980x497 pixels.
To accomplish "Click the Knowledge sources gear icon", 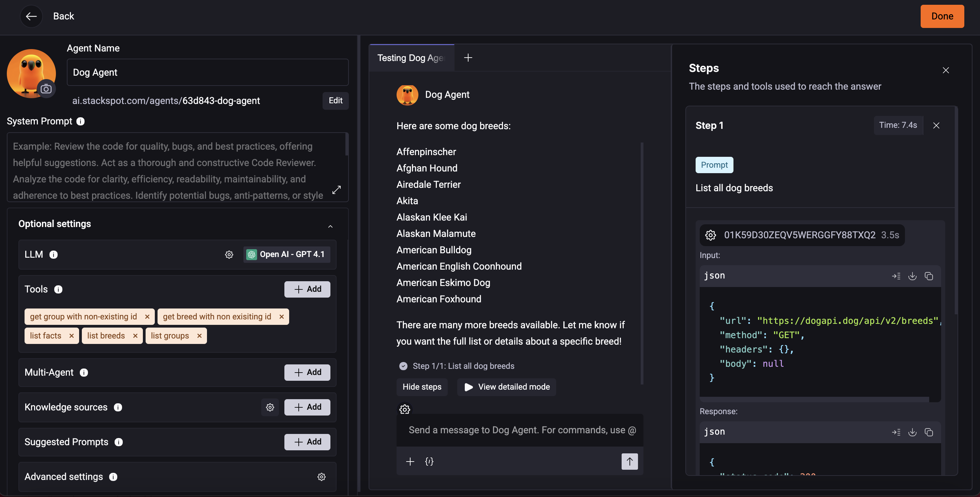I will 270,407.
